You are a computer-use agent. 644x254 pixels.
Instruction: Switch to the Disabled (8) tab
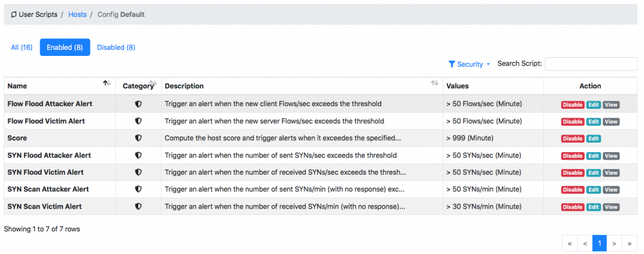(x=116, y=47)
